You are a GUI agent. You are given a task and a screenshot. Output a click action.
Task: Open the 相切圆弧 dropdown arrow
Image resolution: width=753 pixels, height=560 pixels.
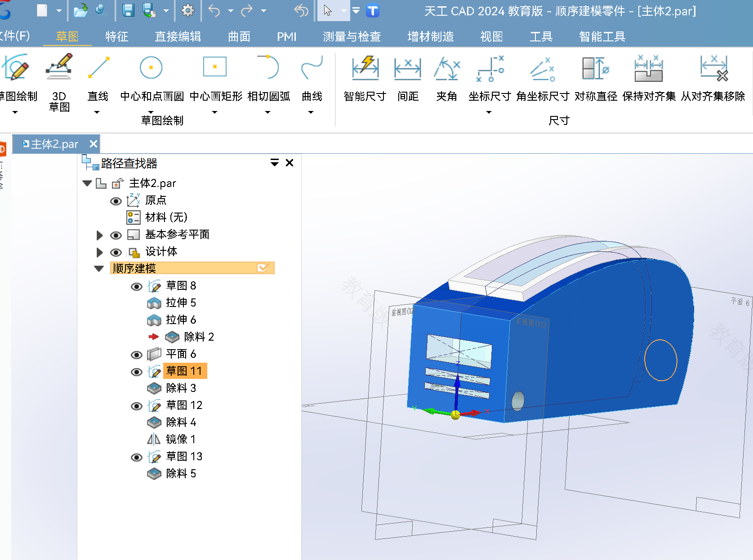[267, 112]
